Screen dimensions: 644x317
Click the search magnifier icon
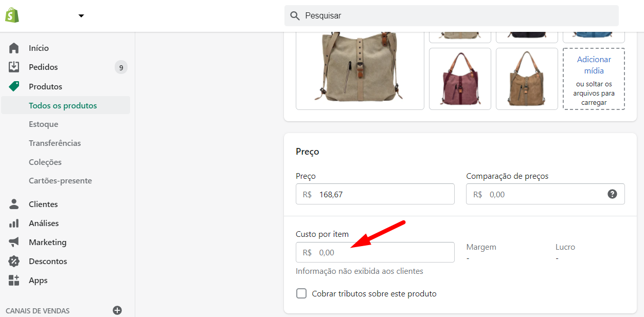(x=295, y=16)
